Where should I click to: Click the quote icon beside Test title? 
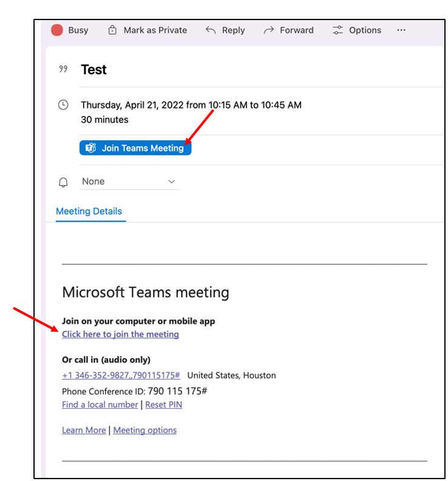63,70
